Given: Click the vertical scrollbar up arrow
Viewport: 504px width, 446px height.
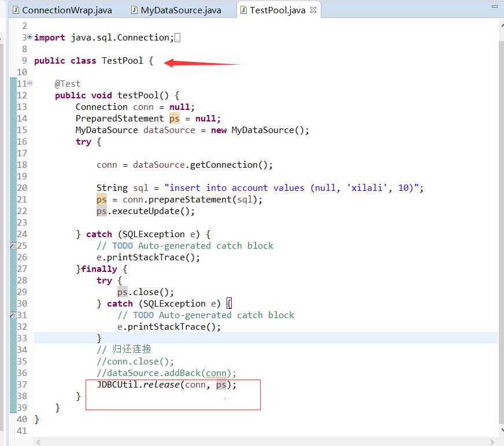Looking at the screenshot, I should point(502,25).
